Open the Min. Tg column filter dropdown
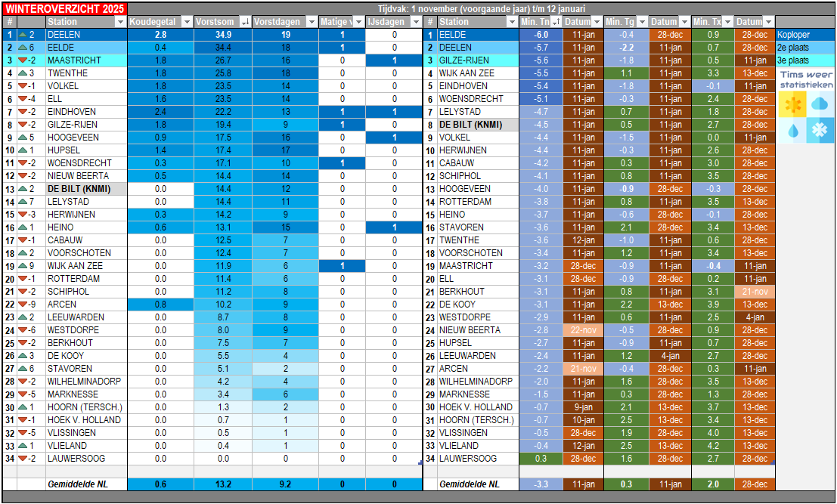 tap(642, 22)
